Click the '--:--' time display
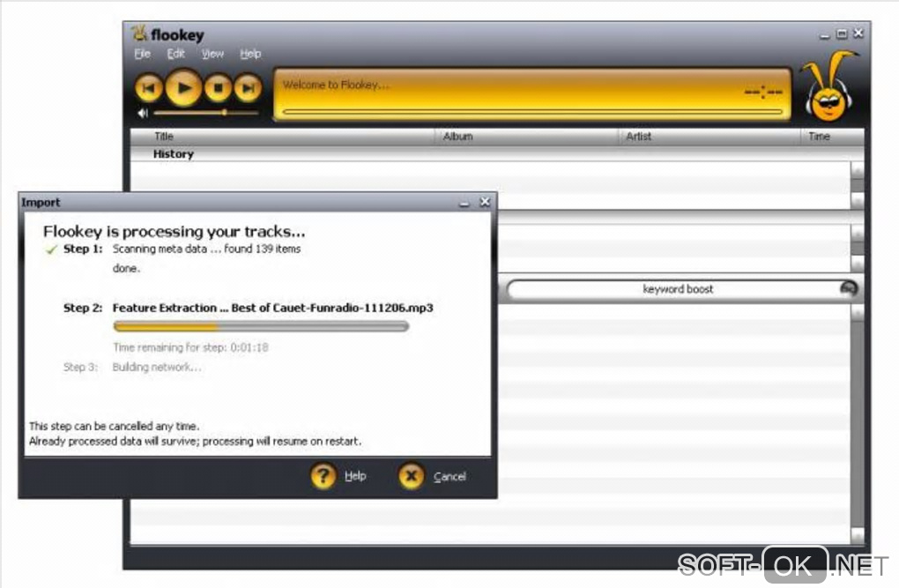The width and height of the screenshot is (899, 588). [763, 92]
